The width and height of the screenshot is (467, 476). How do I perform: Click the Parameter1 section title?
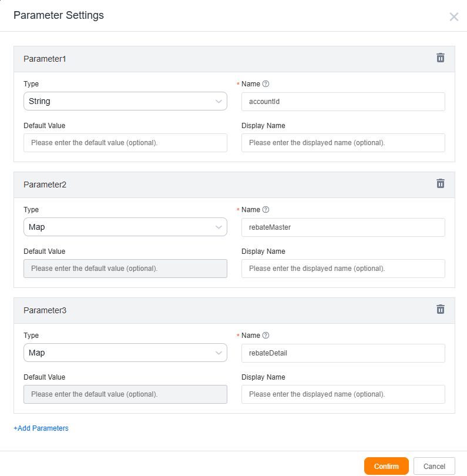click(45, 59)
